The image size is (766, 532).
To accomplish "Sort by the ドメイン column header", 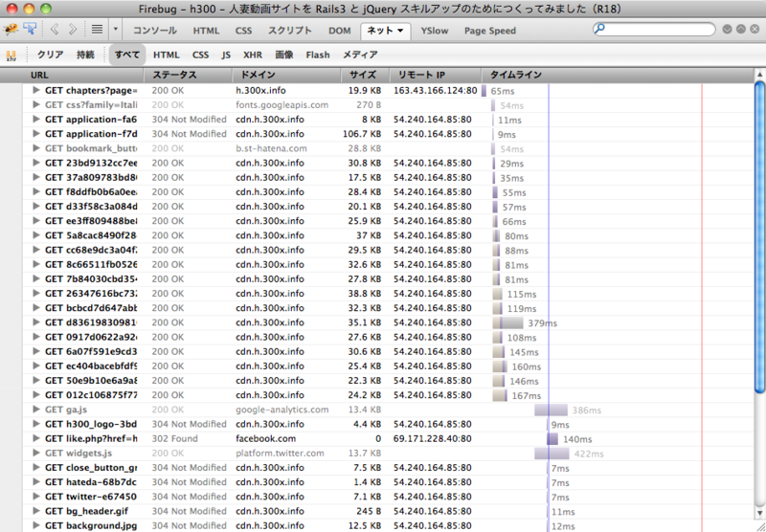I will [x=286, y=76].
